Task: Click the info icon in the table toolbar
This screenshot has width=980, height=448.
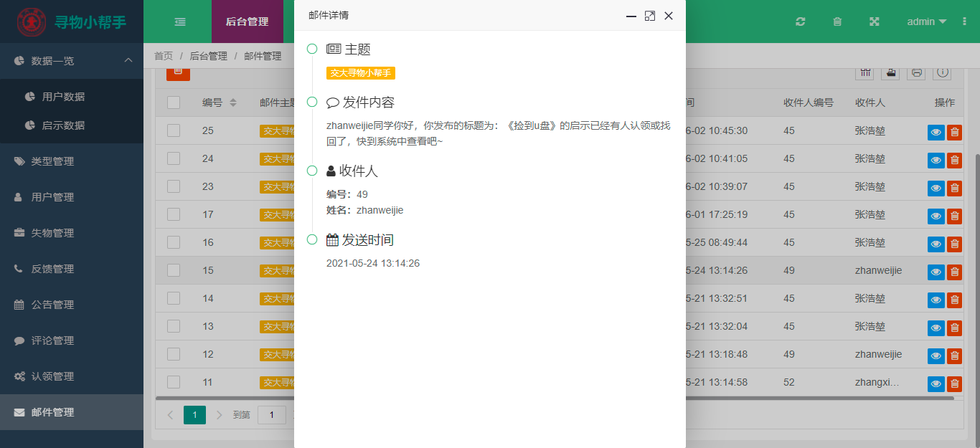Action: coord(942,72)
